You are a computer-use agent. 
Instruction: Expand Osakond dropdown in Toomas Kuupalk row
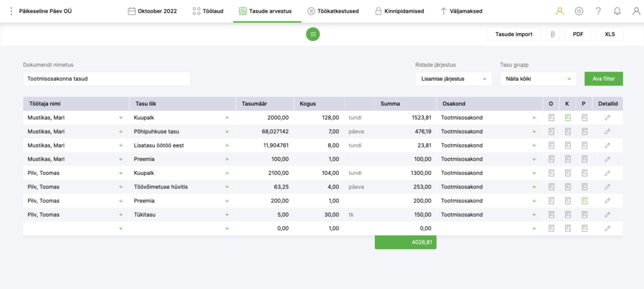(534, 173)
